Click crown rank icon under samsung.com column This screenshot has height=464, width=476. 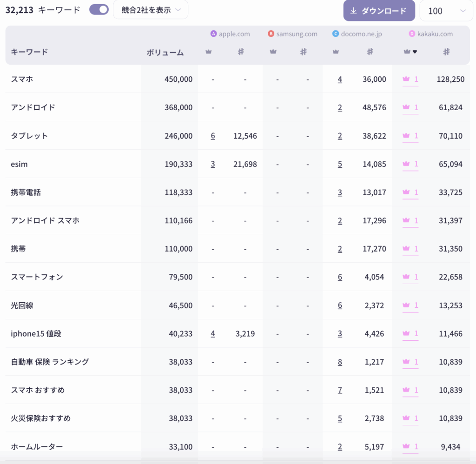pos(273,52)
